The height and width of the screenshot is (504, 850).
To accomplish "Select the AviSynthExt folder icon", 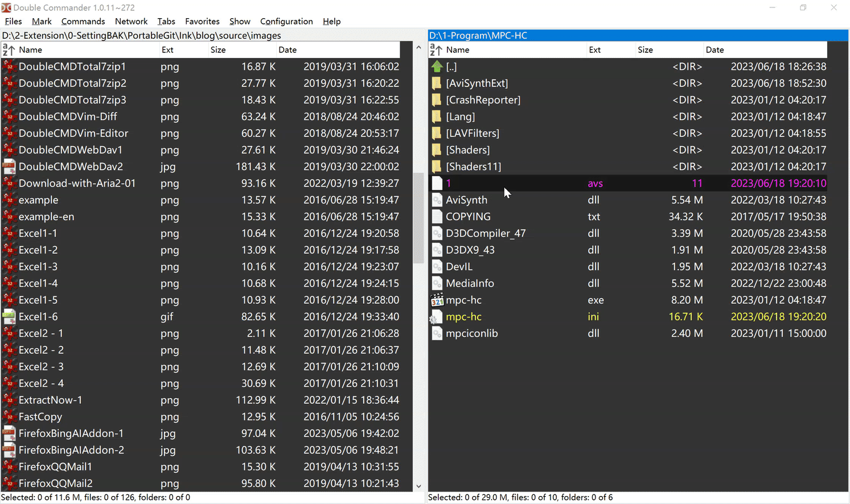I will tap(437, 84).
